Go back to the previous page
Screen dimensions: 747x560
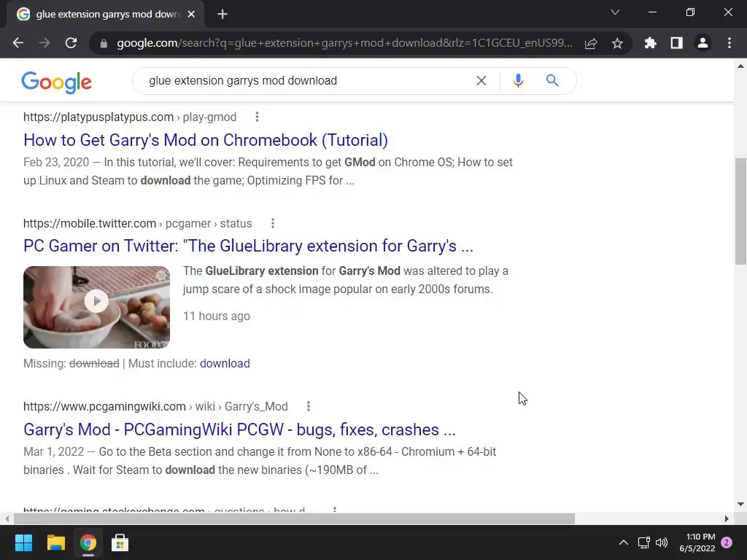(18, 43)
